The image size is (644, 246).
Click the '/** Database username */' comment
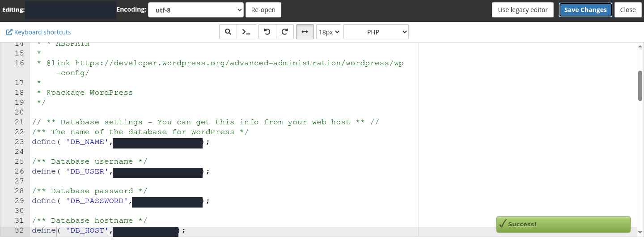89,161
